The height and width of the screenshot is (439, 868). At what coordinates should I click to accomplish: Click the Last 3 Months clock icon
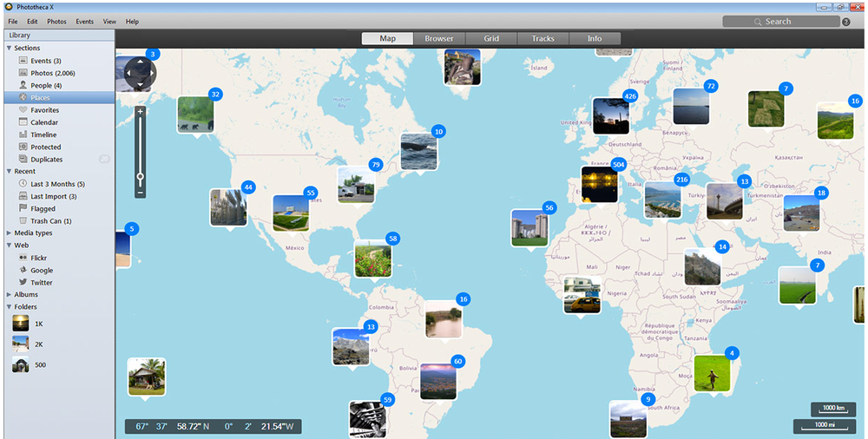23,184
